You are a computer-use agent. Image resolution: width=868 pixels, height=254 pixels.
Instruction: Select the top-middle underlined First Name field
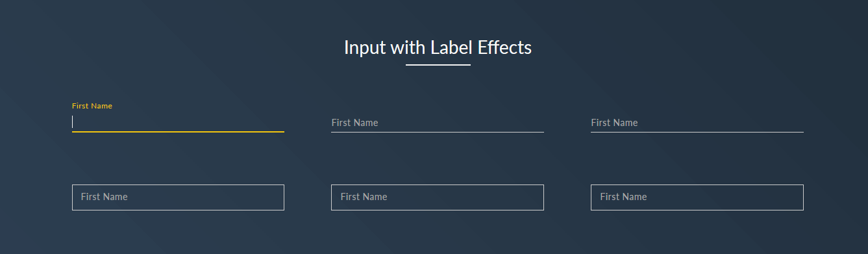click(x=438, y=122)
